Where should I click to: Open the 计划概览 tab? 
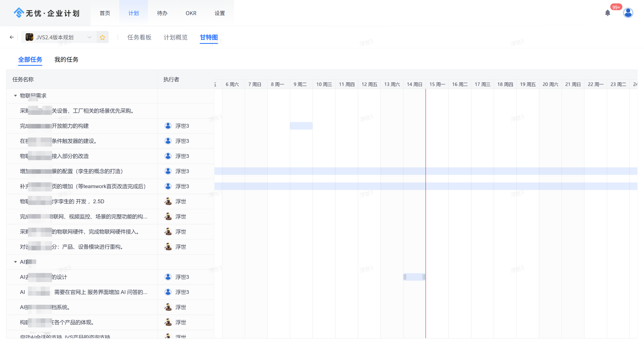(175, 37)
